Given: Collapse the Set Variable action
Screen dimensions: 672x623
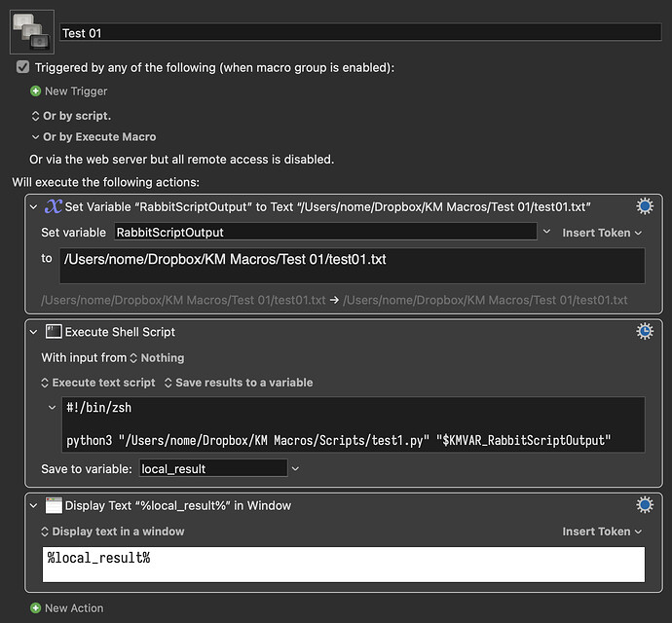Looking at the screenshot, I should [x=34, y=206].
